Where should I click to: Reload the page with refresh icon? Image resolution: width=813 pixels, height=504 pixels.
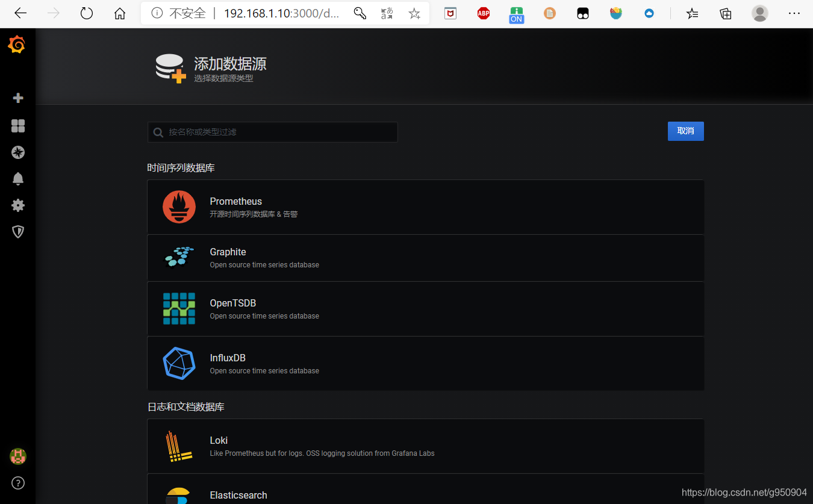pos(87,13)
